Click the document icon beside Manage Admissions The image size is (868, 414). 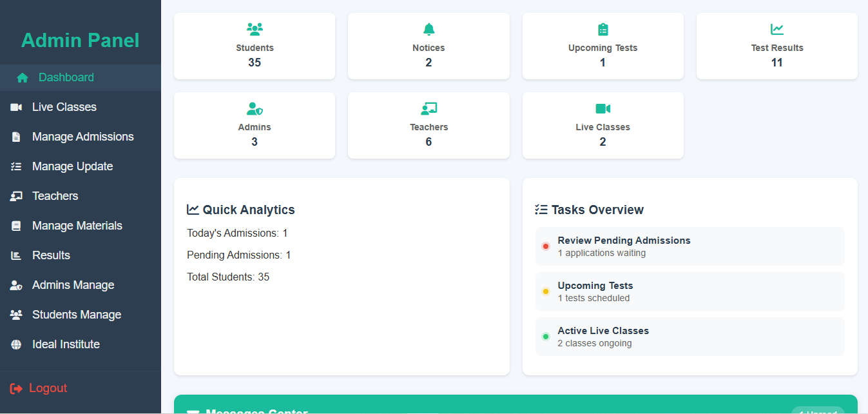click(x=16, y=137)
